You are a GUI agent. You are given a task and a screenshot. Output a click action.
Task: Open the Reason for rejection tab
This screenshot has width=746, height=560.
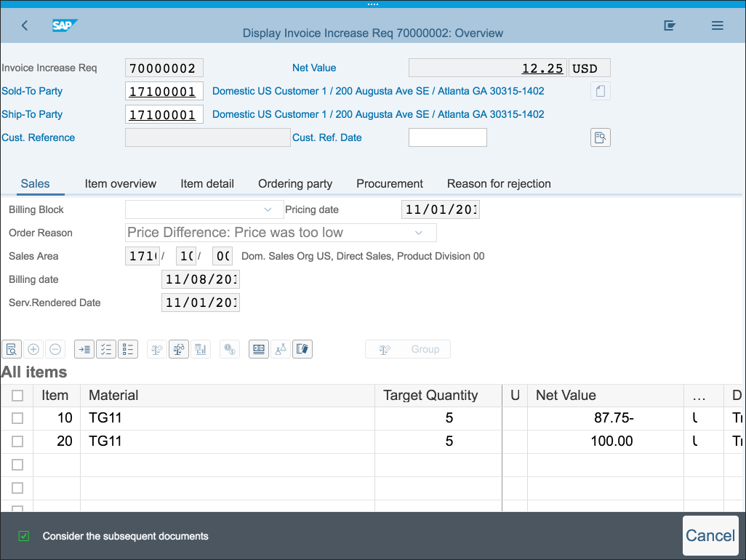tap(499, 184)
